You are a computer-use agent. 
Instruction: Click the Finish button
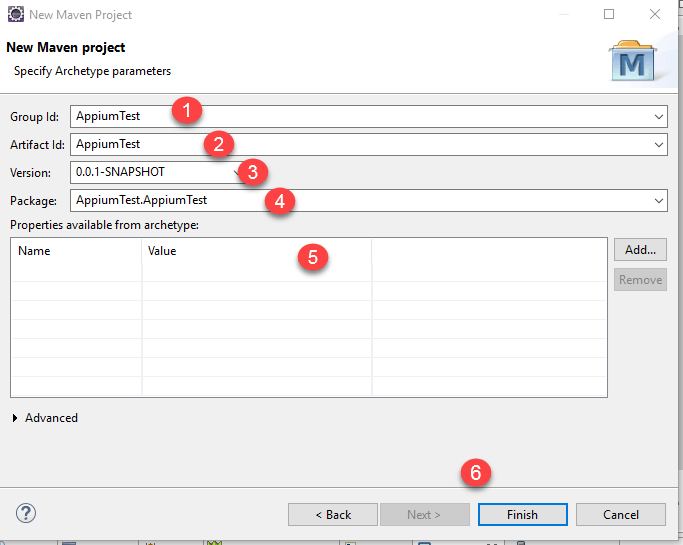[x=522, y=515]
